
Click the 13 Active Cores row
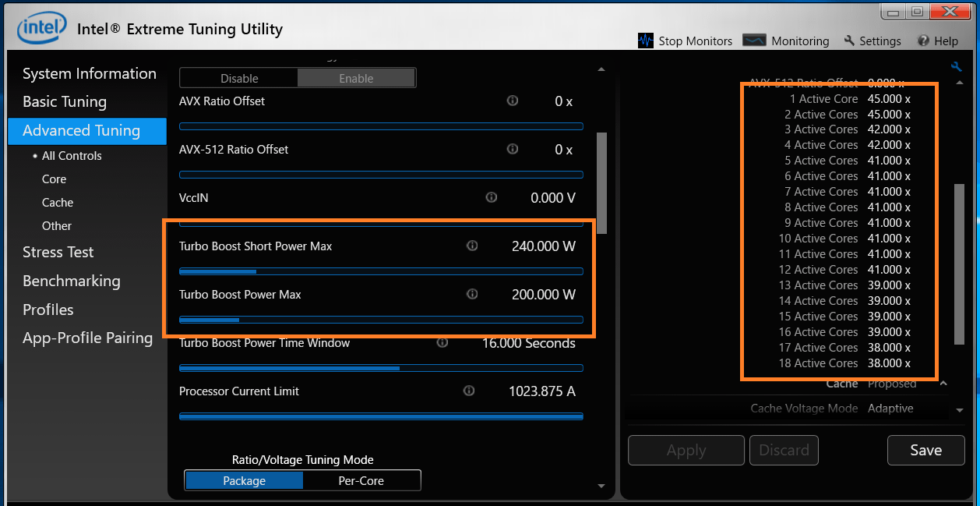[845, 285]
